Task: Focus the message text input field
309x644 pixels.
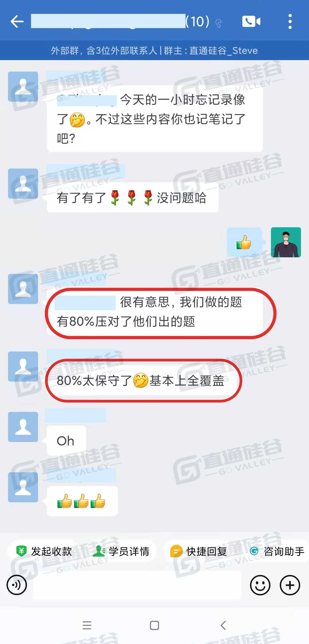Action: [137, 585]
